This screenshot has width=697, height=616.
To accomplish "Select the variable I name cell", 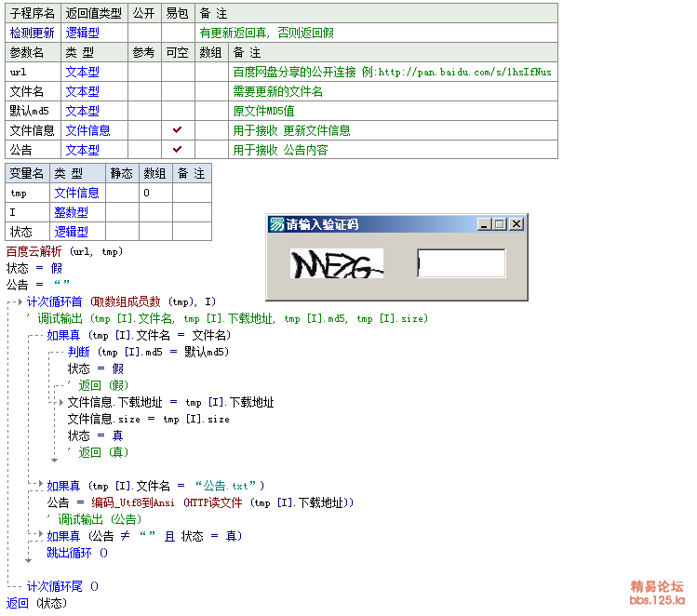I will [x=27, y=212].
